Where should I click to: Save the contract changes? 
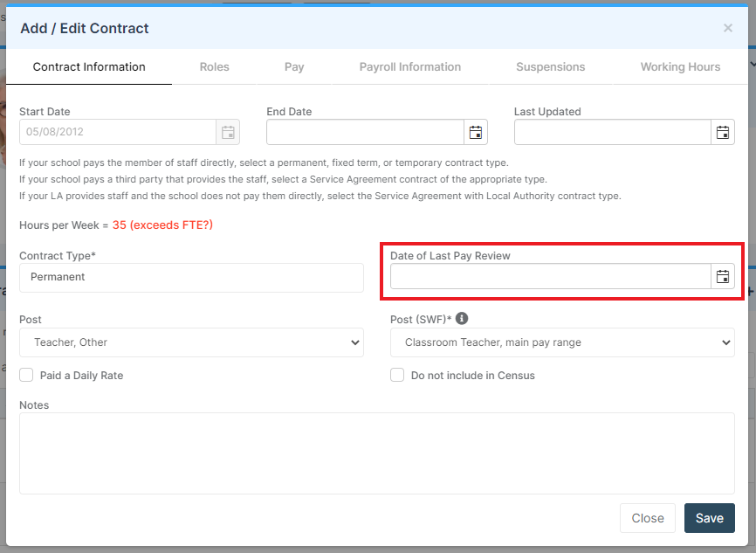[709, 518]
